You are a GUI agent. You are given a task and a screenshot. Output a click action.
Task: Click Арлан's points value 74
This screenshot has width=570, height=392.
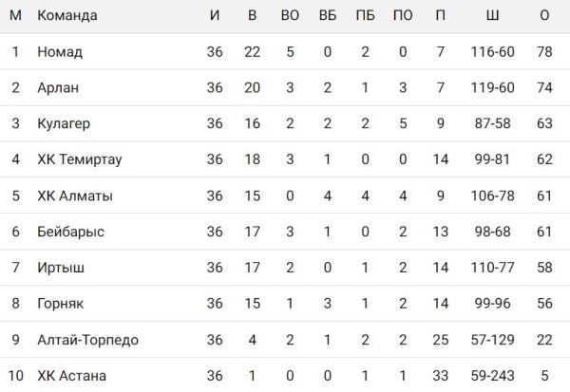coord(544,87)
